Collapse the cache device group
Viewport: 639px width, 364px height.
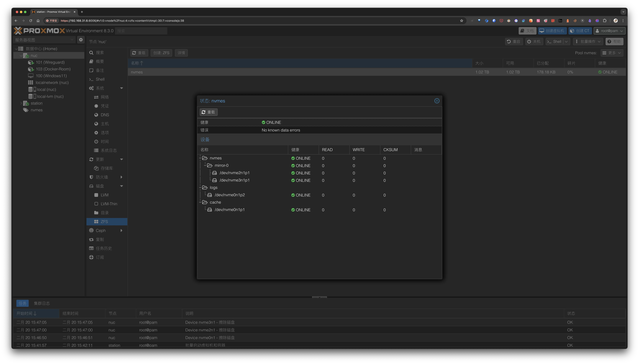pyautogui.click(x=200, y=202)
